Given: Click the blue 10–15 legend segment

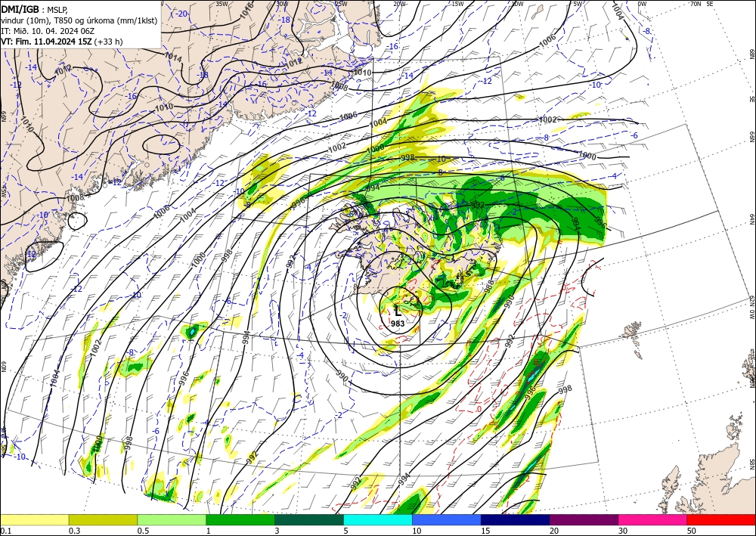Looking at the screenshot, I should [447, 519].
